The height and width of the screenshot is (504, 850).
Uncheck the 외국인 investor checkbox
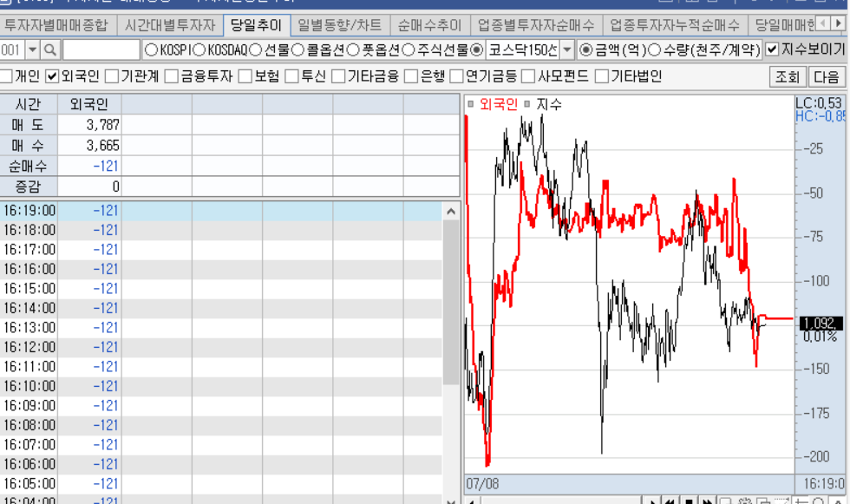(x=52, y=76)
